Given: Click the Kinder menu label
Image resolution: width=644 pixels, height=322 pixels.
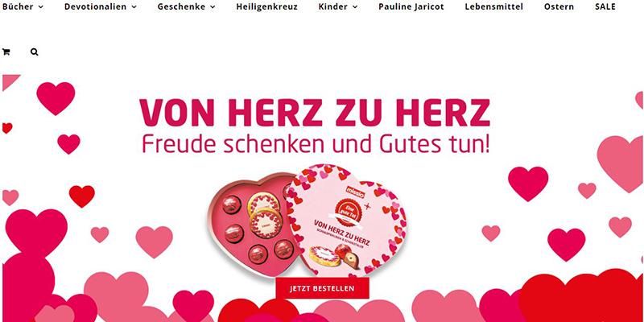Looking at the screenshot, I should 332,7.
